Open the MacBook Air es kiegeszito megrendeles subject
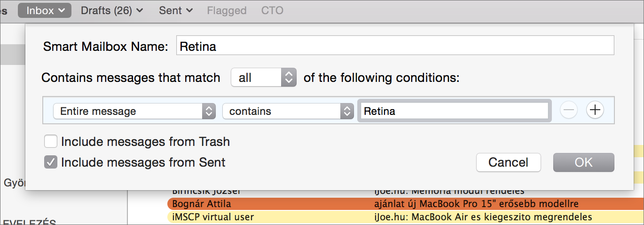644x225 pixels. pyautogui.click(x=483, y=217)
